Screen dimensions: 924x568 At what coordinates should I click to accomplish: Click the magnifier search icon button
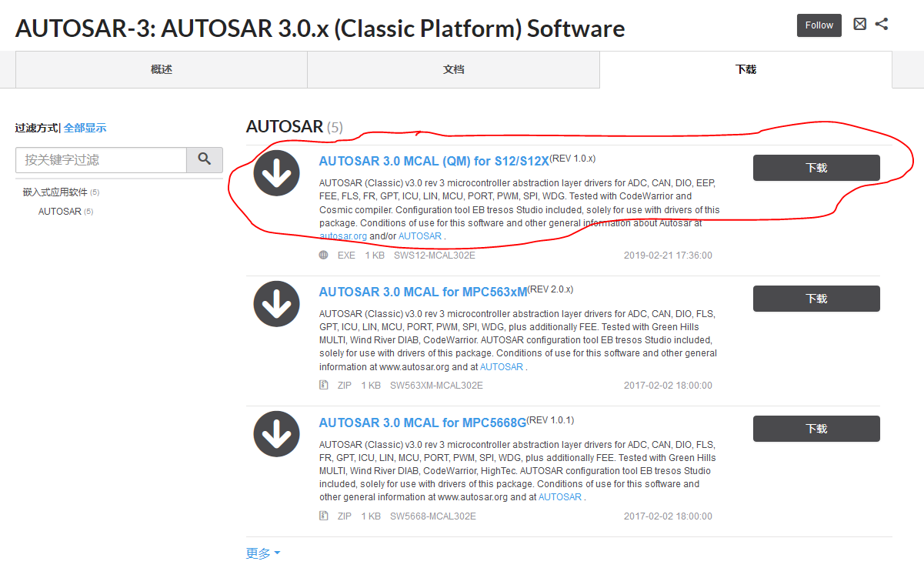pos(205,159)
